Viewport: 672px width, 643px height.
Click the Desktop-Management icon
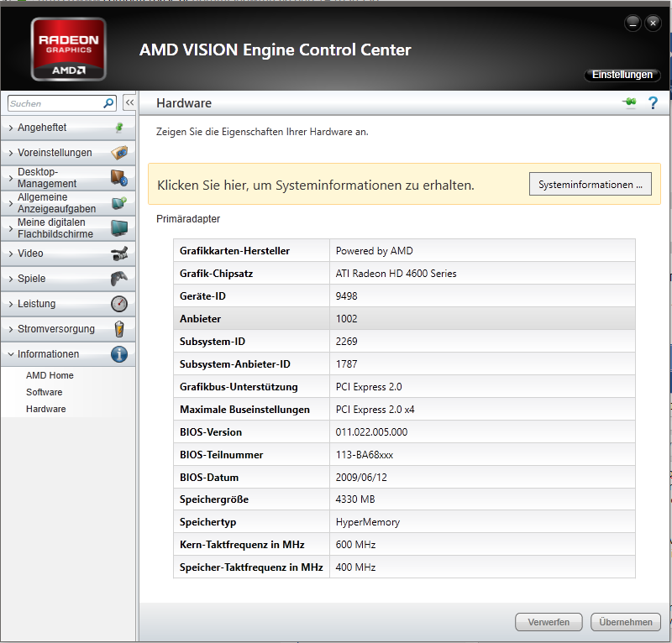click(x=119, y=177)
